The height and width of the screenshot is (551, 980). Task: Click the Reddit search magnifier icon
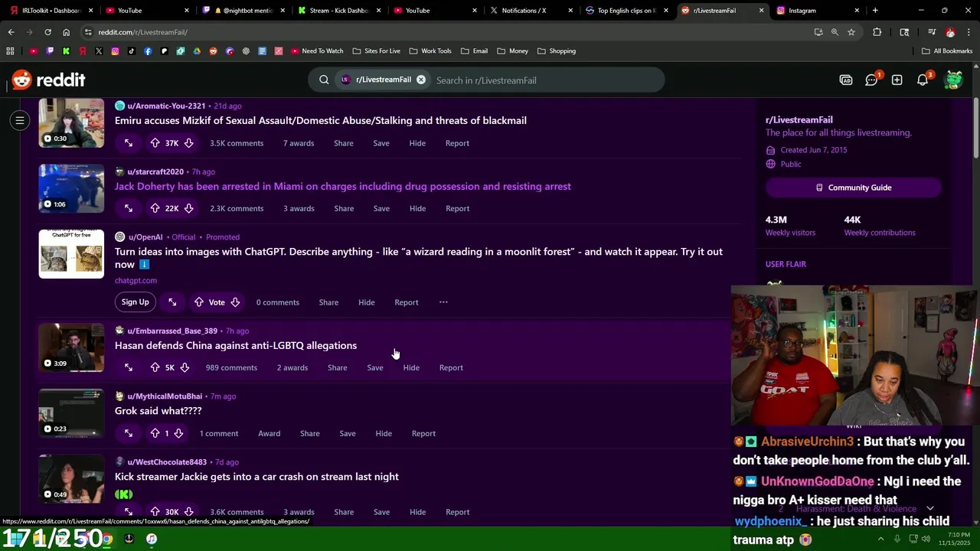(x=324, y=80)
